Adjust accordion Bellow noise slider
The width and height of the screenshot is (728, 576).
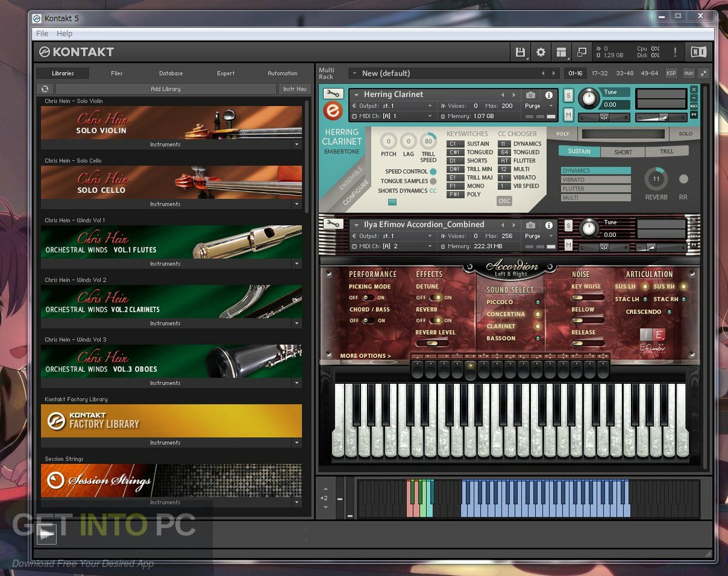(587, 320)
